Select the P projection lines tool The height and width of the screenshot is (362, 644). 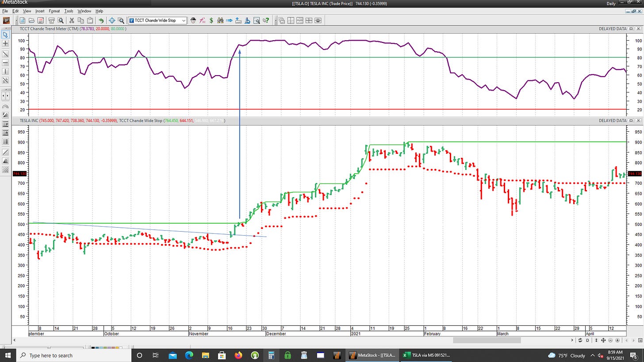[5, 124]
